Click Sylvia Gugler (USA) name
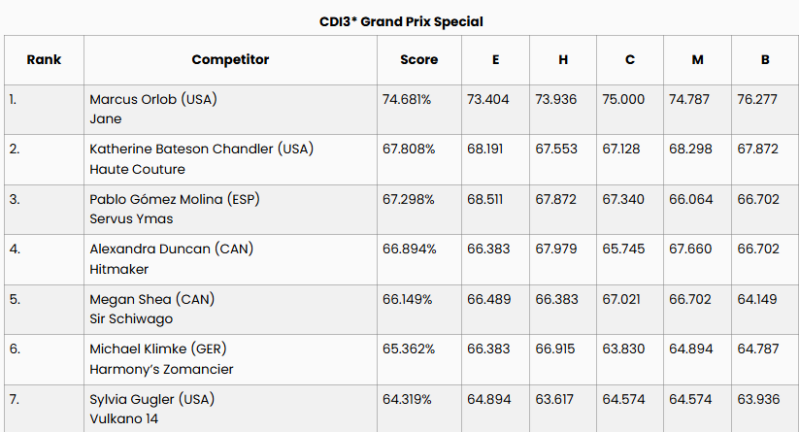Viewport: 799px width, 432px height. (152, 399)
